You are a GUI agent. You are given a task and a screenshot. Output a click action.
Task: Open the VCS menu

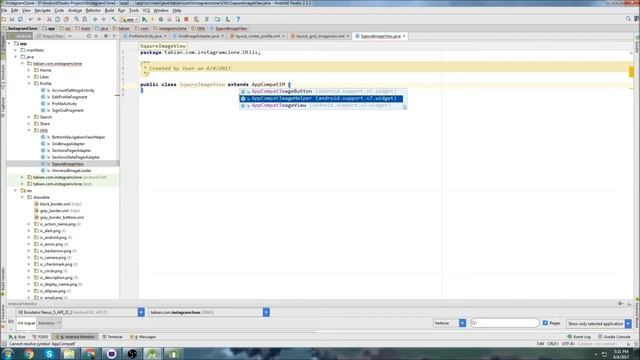tap(146, 10)
